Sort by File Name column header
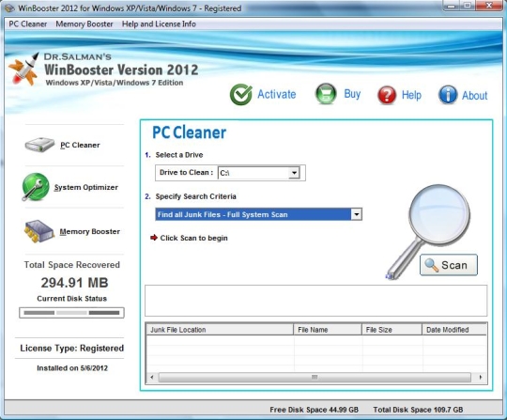 coord(328,330)
